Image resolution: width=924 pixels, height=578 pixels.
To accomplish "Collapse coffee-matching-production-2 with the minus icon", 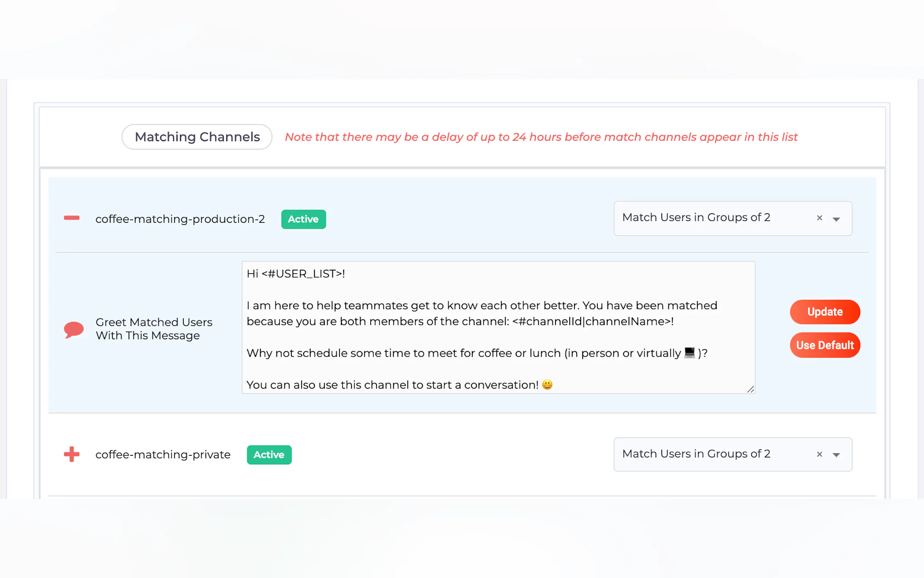I will [71, 218].
